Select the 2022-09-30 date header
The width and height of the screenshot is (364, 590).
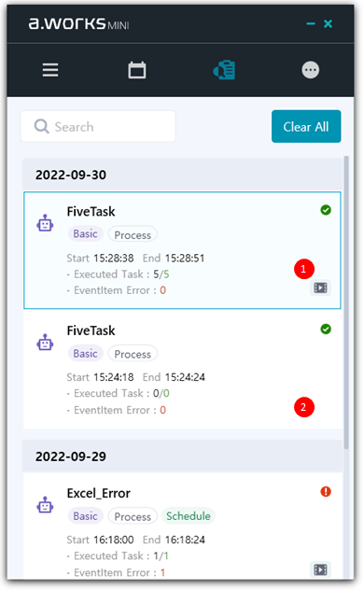point(182,175)
